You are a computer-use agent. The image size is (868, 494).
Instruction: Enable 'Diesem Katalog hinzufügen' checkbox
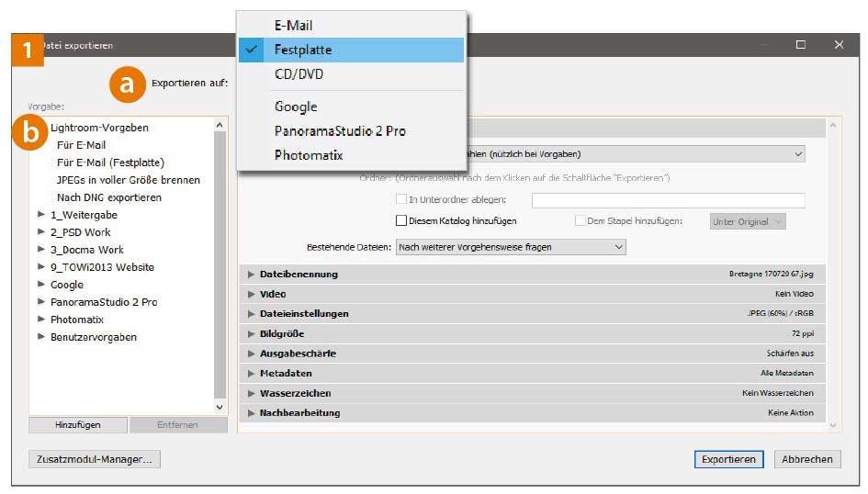coord(401,221)
